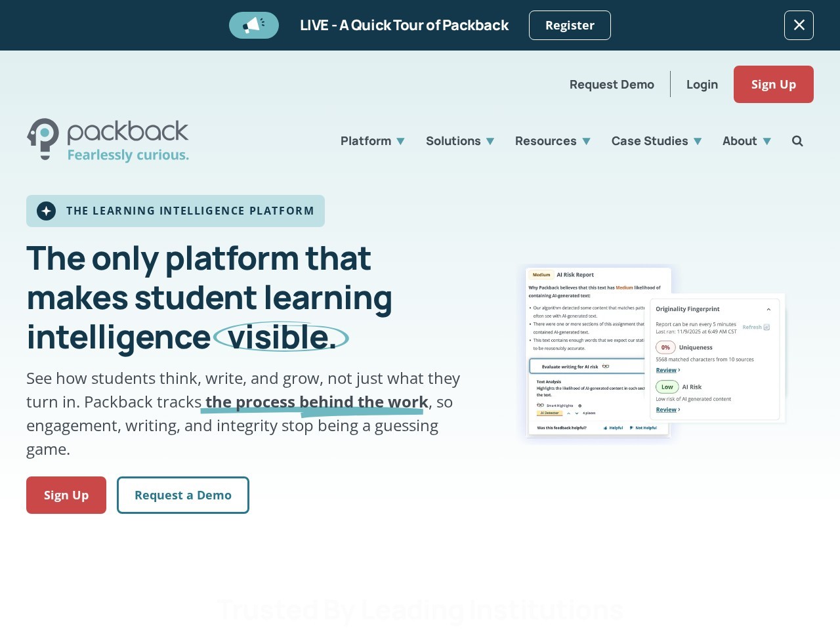Open the Review link under Uniqueness
The image size is (840, 630).
[668, 370]
